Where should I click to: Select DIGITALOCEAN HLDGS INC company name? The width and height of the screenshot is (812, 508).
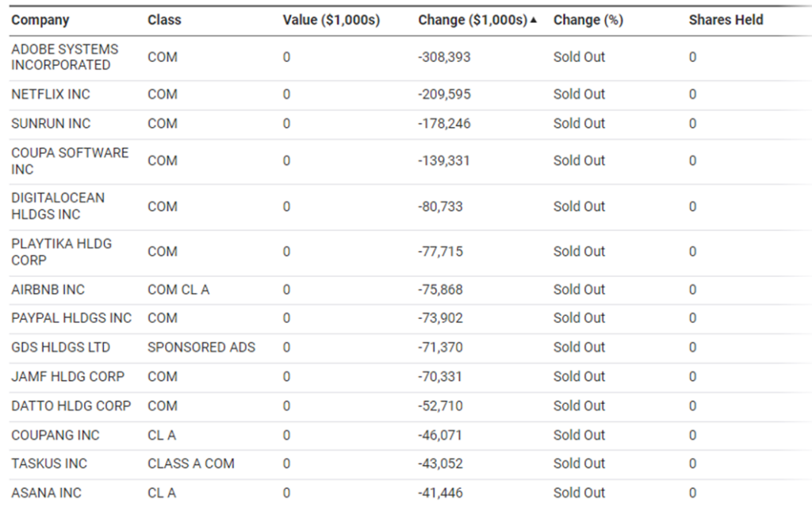pyautogui.click(x=58, y=206)
